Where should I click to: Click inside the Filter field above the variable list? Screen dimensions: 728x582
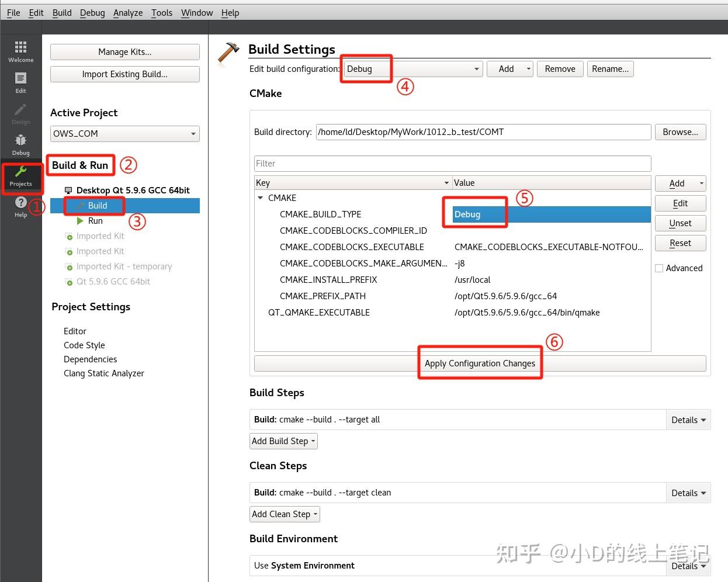453,163
